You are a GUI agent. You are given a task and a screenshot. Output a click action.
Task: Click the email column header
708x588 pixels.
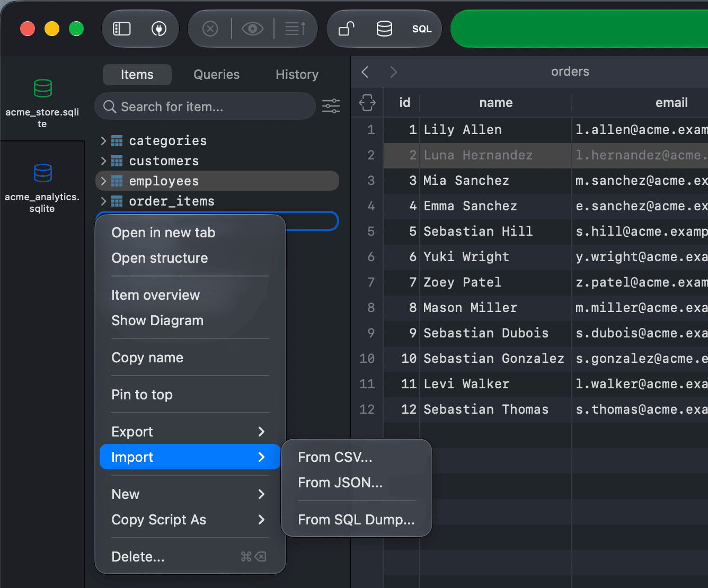pos(641,103)
